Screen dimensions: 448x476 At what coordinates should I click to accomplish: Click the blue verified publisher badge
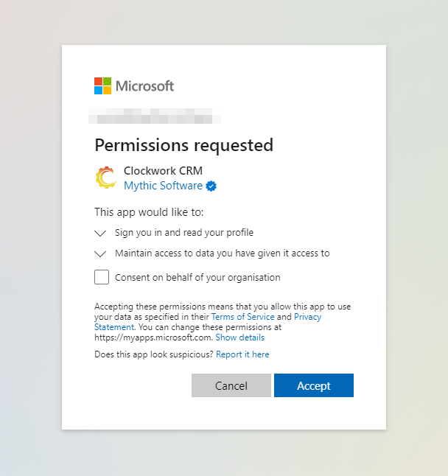point(211,186)
